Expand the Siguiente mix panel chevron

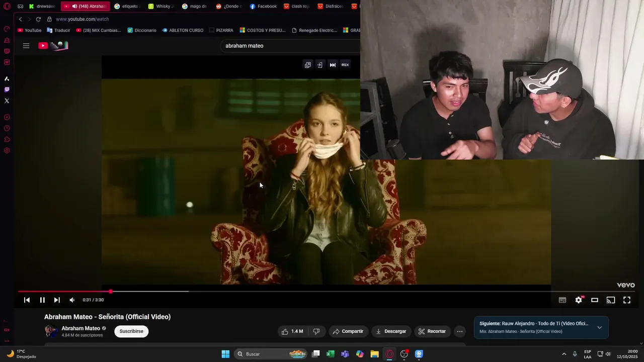pyautogui.click(x=599, y=327)
